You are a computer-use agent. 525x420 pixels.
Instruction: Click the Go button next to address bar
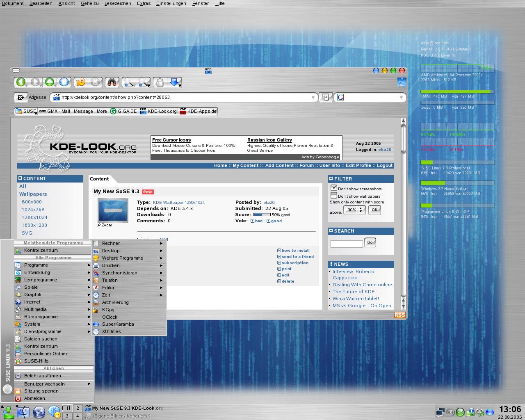click(326, 97)
